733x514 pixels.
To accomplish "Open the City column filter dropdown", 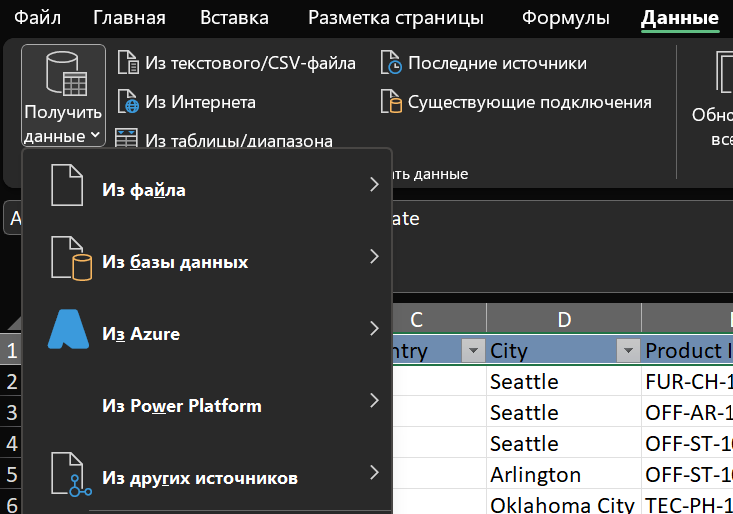I will tap(627, 350).
